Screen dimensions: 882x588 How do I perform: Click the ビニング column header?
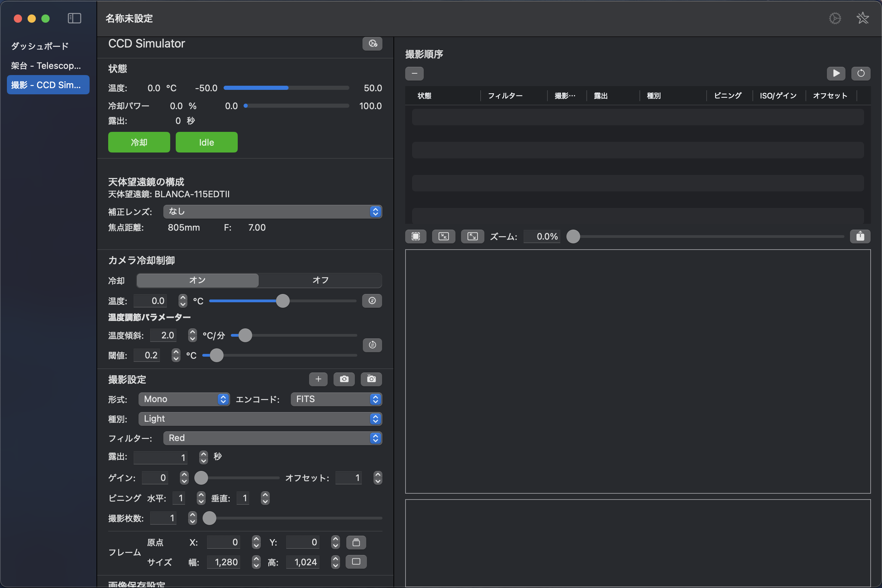point(728,96)
